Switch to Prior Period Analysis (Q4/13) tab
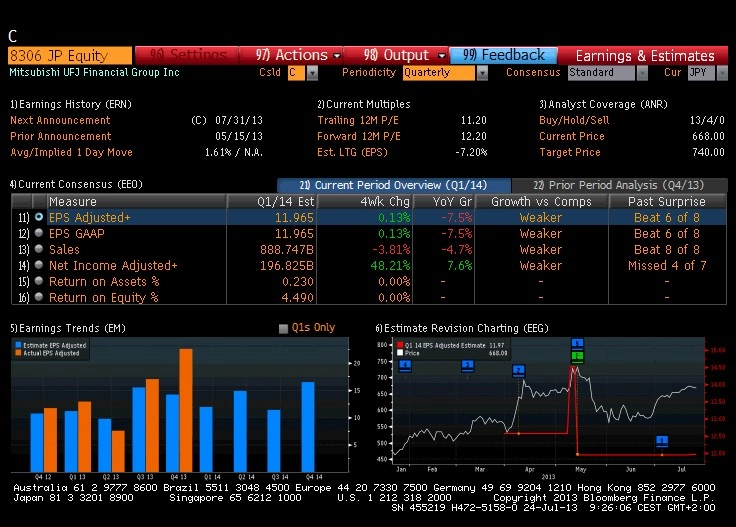This screenshot has width=736, height=527. click(619, 185)
